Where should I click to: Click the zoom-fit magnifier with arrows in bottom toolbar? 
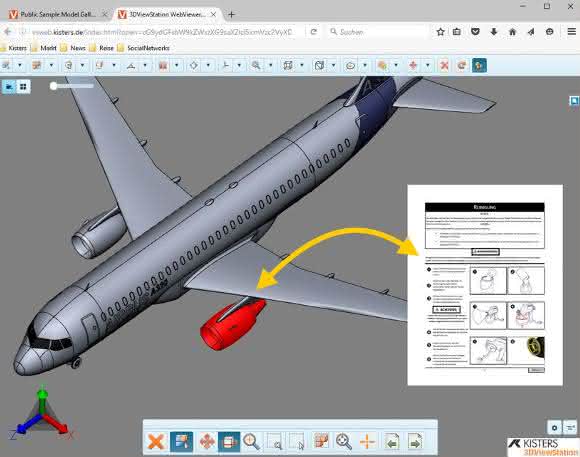344,441
